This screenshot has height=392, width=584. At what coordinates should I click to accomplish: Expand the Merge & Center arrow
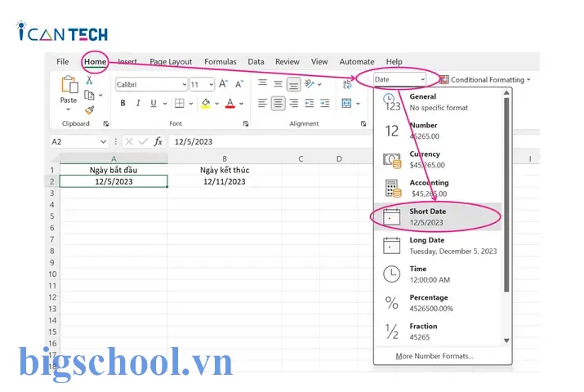tap(358, 104)
